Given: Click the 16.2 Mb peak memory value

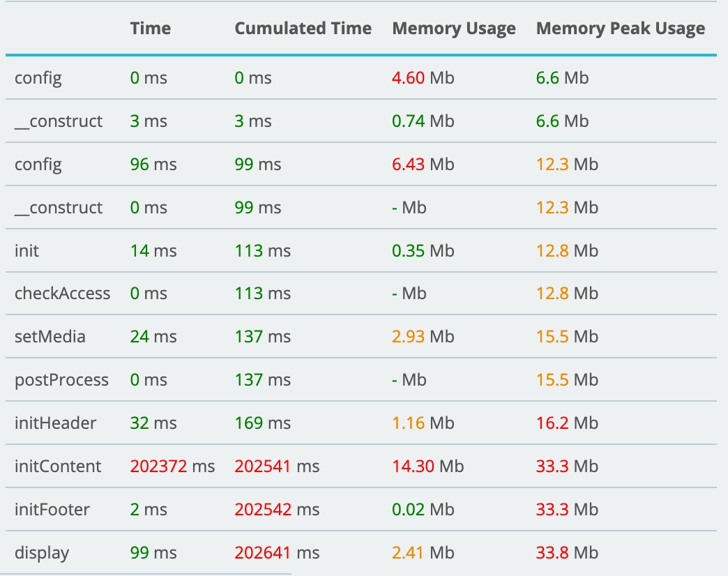Looking at the screenshot, I should [566, 423].
